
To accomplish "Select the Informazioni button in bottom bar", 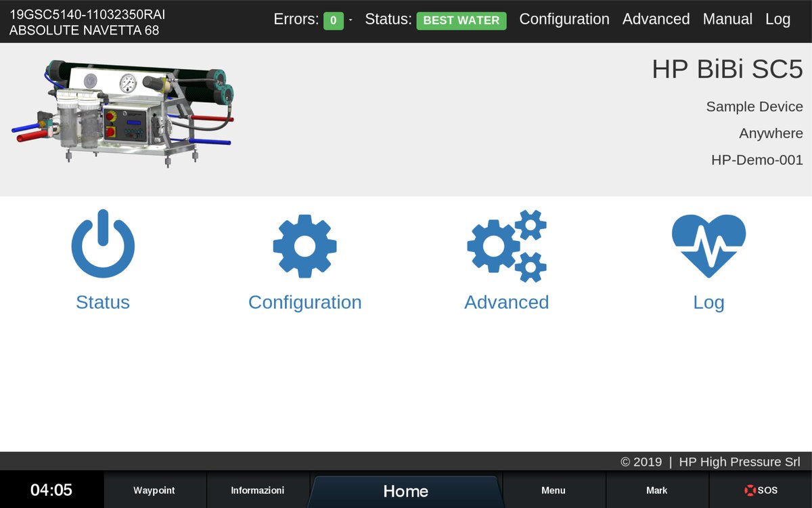I will tap(258, 490).
